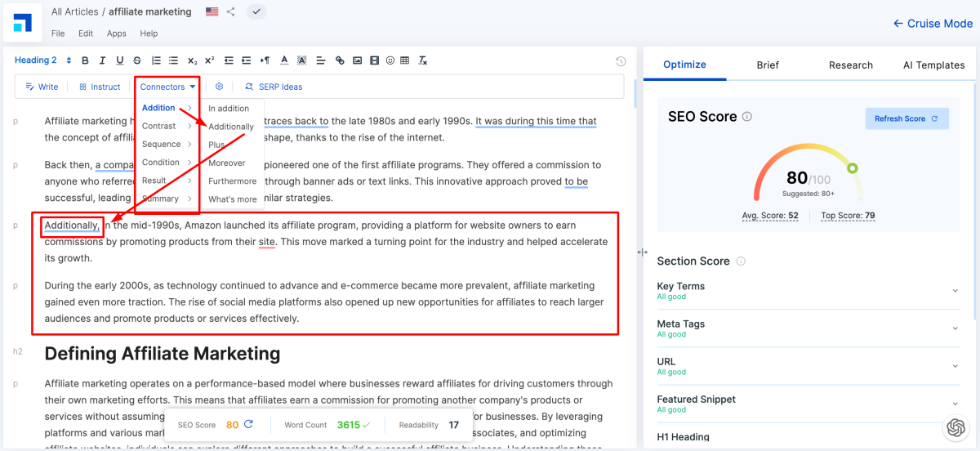Screen dimensions: 980x451
Task: Click the insert image icon
Action: [357, 60]
